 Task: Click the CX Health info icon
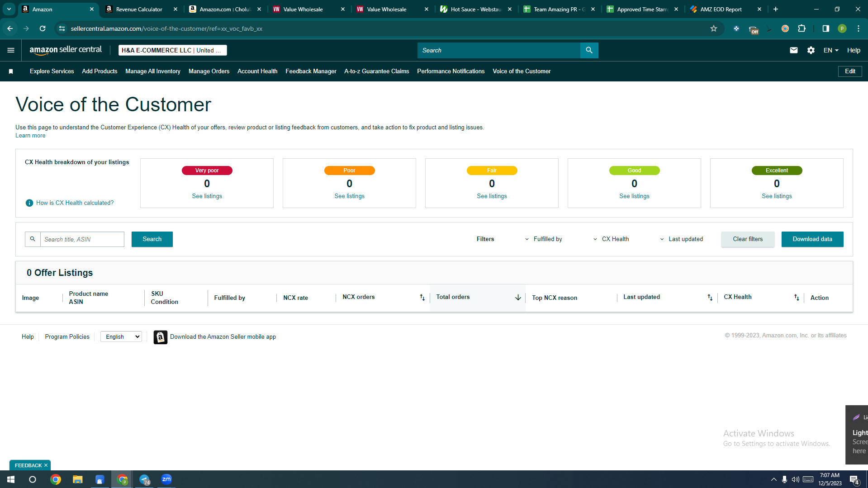coord(29,203)
